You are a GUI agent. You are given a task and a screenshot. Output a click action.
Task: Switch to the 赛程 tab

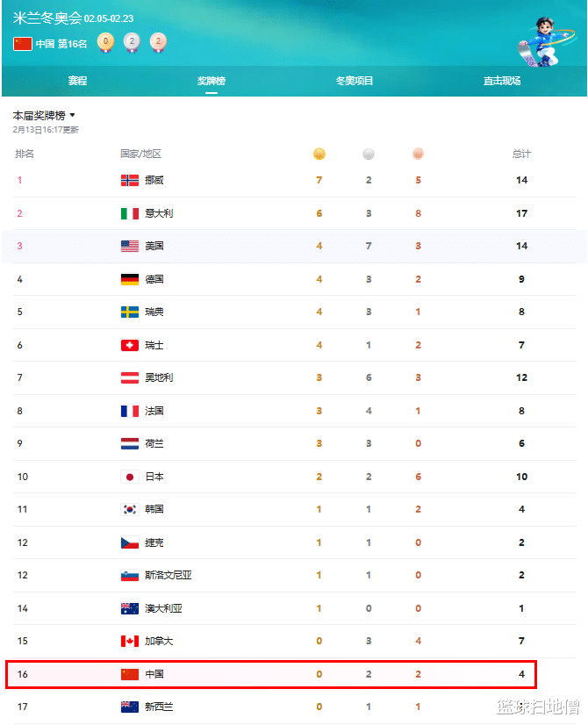tap(77, 81)
